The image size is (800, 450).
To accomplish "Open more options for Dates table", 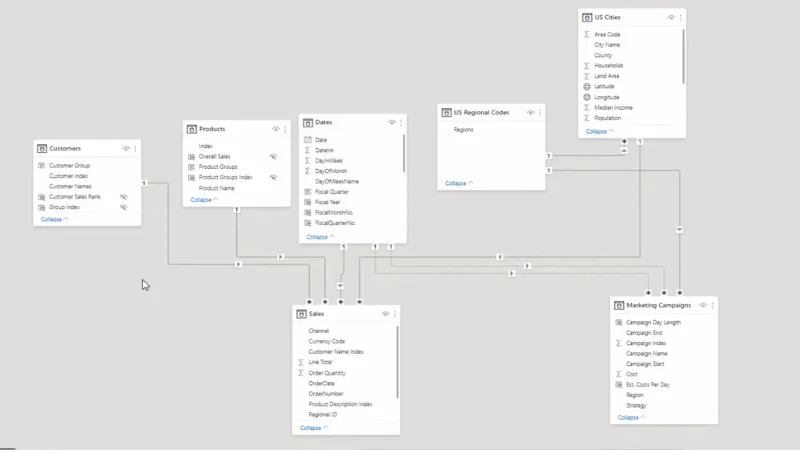I will click(x=401, y=122).
